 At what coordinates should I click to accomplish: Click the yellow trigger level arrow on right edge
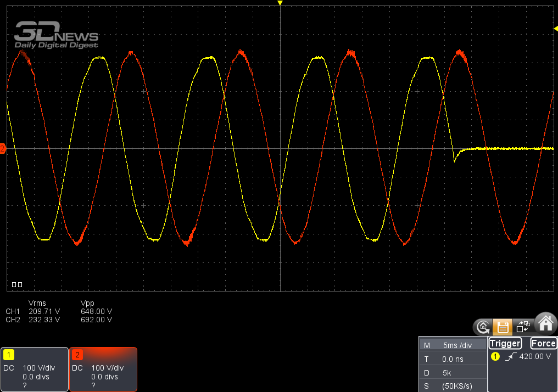tap(555, 29)
